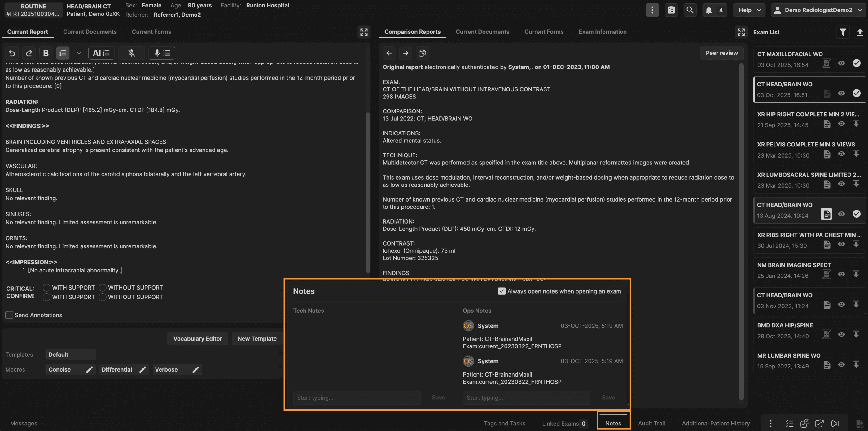Open Demo RadiologistDemo2 user dropdown
The width and height of the screenshot is (868, 431).
(818, 10)
